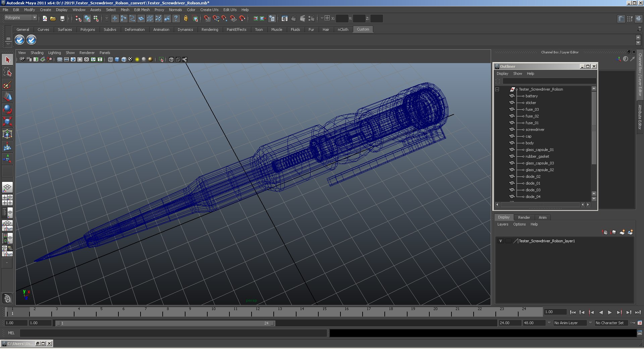Open the No Anim Layer dropdown arrow
The height and width of the screenshot is (349, 644).
pos(549,323)
